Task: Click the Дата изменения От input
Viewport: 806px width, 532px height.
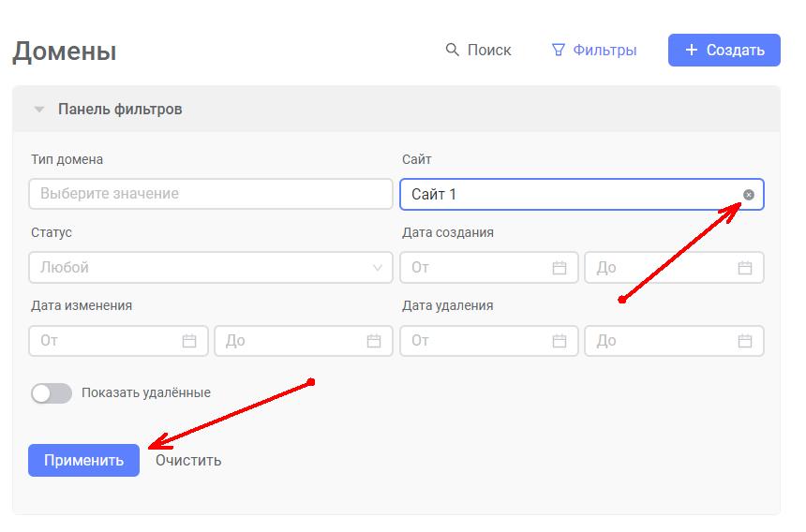Action: (118, 341)
